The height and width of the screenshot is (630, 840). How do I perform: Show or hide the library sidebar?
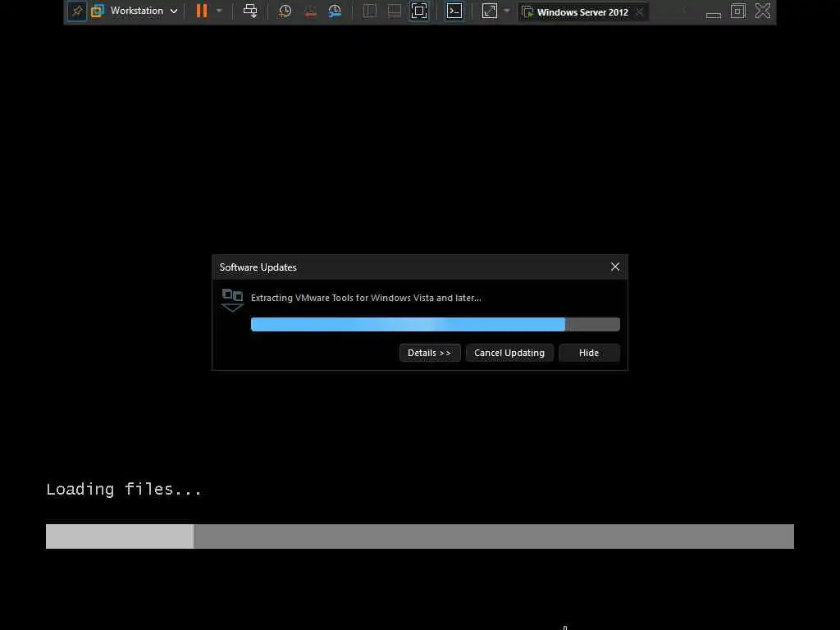(370, 11)
